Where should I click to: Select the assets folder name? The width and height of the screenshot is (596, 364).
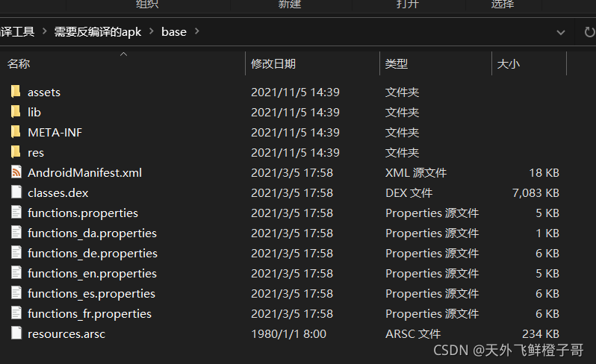(x=44, y=92)
